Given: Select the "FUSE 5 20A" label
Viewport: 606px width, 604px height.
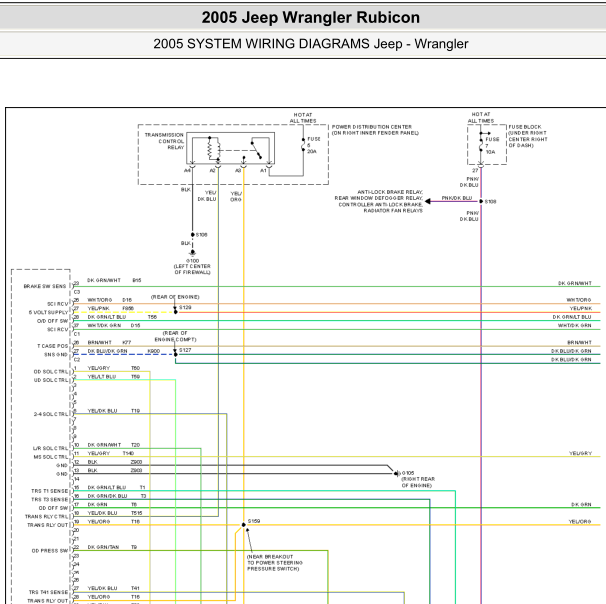Looking at the screenshot, I should click(314, 145).
